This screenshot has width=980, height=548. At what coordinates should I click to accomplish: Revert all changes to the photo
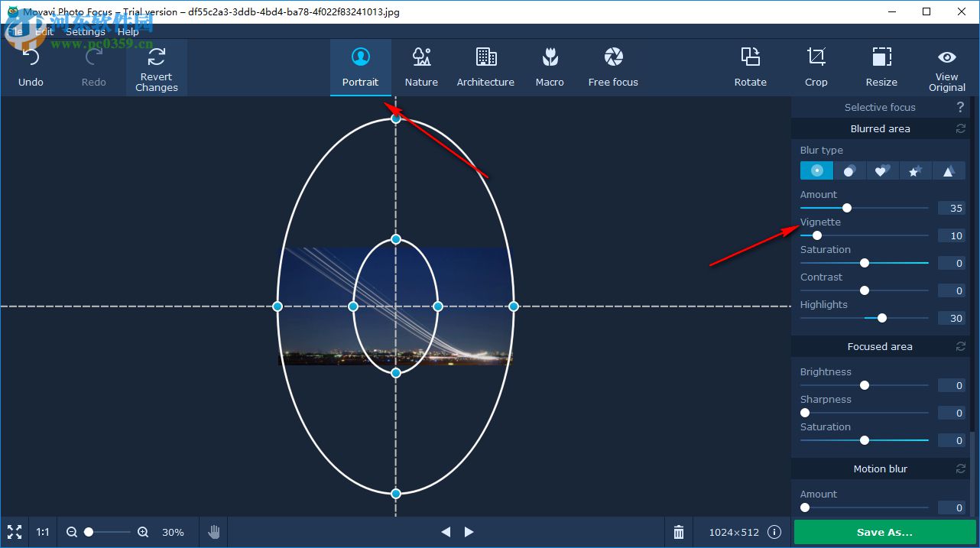156,67
